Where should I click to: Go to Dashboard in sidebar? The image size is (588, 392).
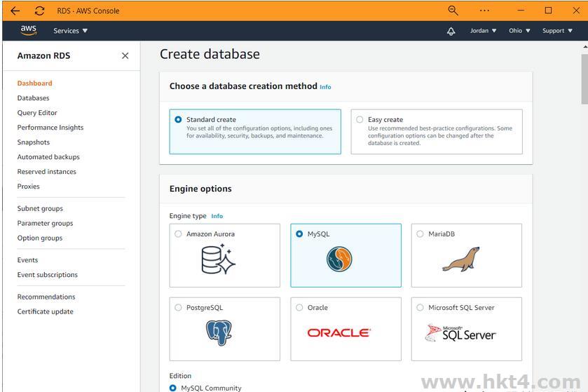click(34, 83)
